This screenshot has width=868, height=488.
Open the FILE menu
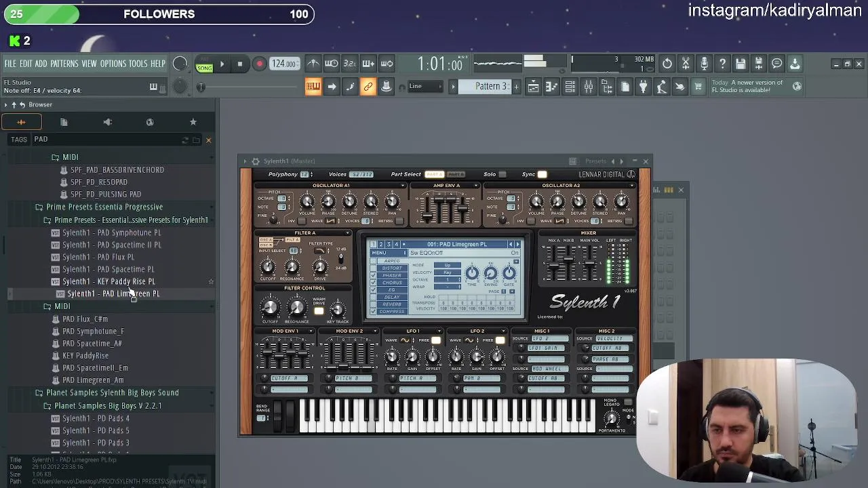10,64
